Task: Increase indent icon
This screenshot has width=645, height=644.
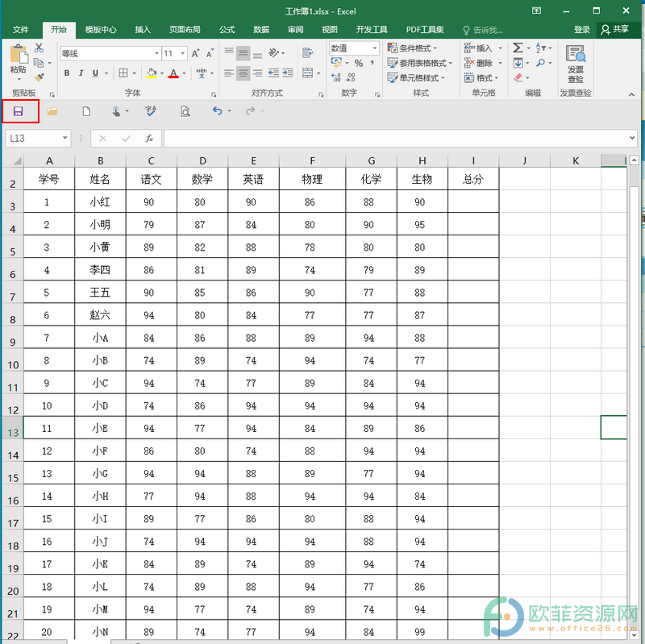Action: pyautogui.click(x=288, y=73)
